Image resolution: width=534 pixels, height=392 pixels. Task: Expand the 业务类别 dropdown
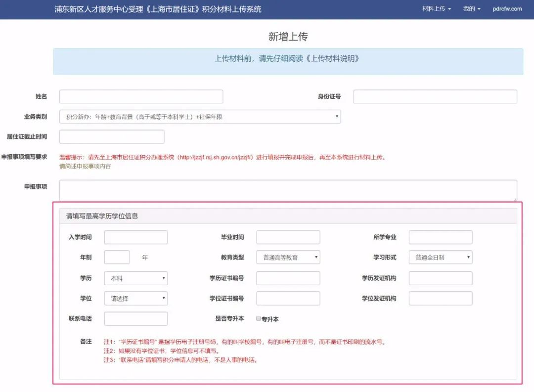tap(200, 117)
